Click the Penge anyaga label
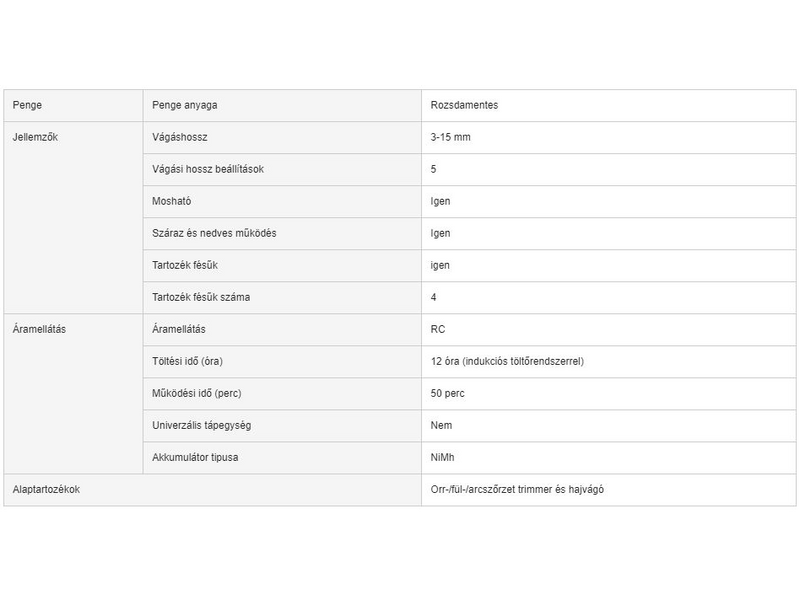Screen dimensions: 800x600 (x=185, y=105)
